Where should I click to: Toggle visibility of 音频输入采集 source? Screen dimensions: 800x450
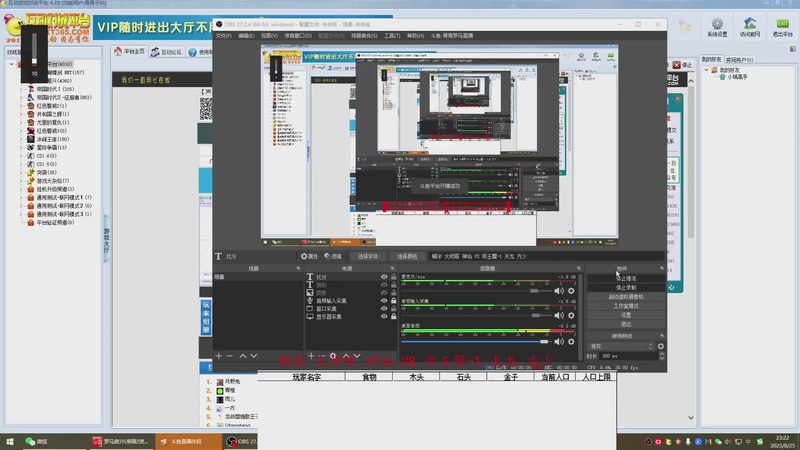coord(384,301)
